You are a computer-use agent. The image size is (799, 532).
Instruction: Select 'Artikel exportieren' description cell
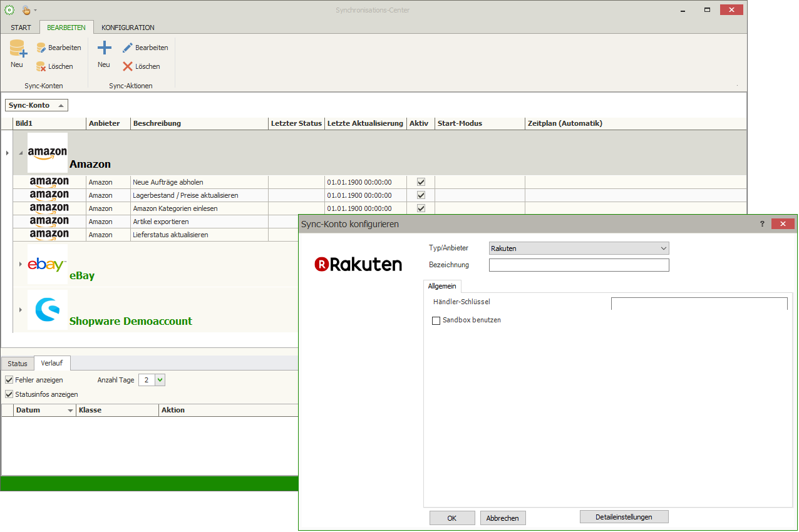tap(199, 222)
